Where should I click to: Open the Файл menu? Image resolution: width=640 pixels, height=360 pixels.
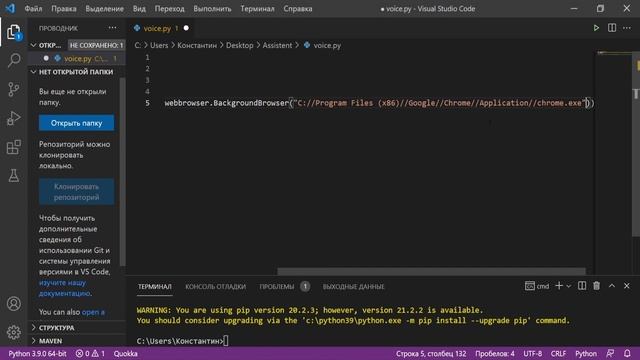(33, 9)
